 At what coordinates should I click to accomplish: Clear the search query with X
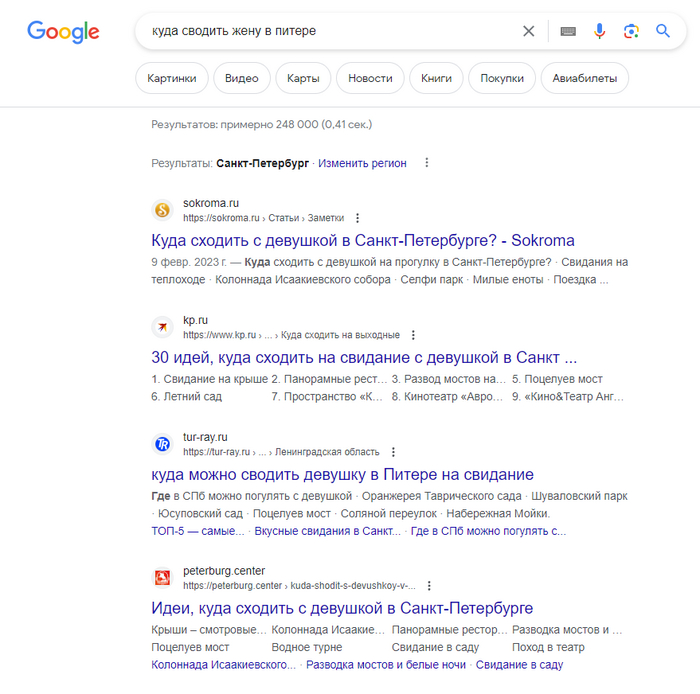pyautogui.click(x=529, y=31)
